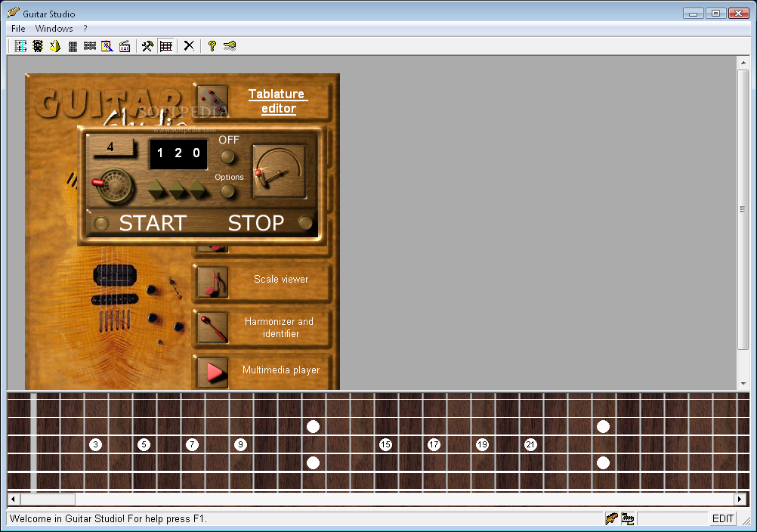The image size is (757, 532).
Task: Click the fretboard horizontal scroll right arrow
Action: 740,500
